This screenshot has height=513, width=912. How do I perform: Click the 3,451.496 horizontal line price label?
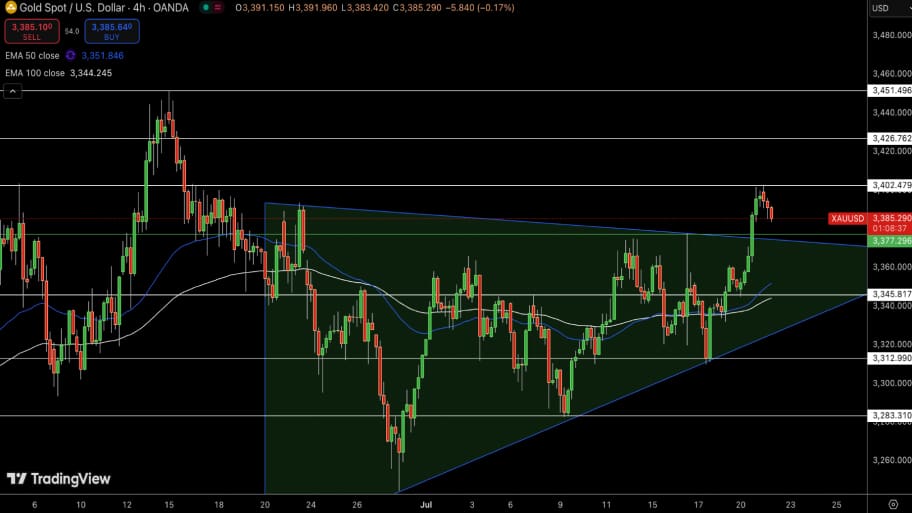click(x=890, y=91)
